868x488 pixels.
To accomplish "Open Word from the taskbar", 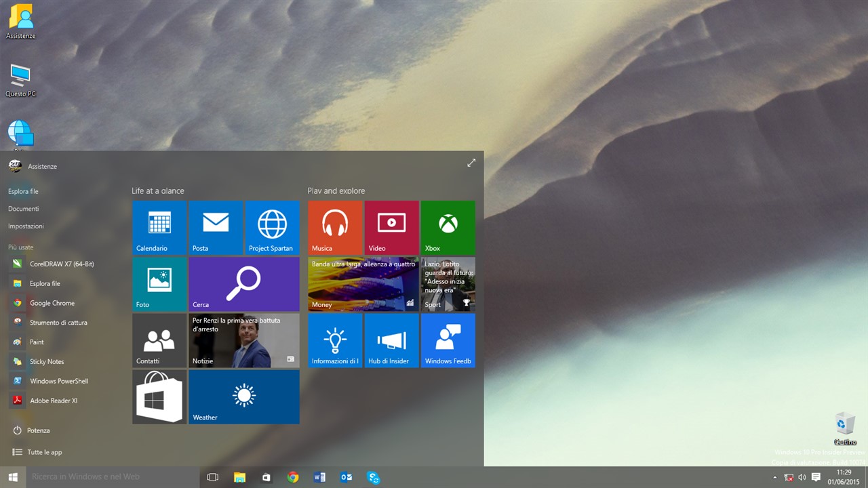I will coord(319,477).
